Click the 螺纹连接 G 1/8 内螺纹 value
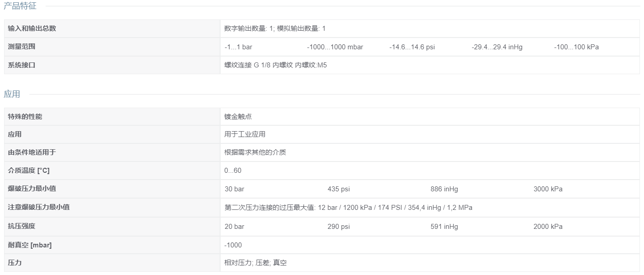 tap(276, 65)
